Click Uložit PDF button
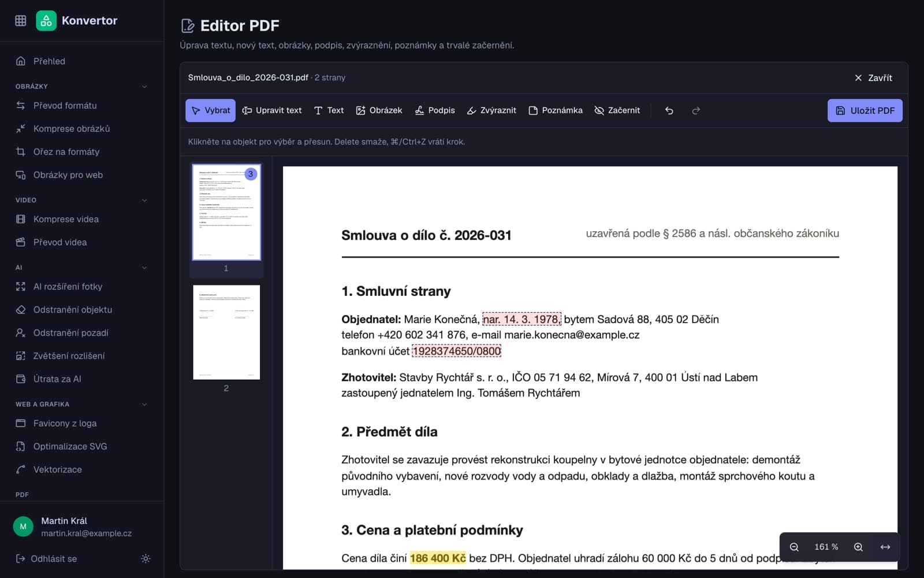924x578 pixels. pyautogui.click(x=865, y=110)
